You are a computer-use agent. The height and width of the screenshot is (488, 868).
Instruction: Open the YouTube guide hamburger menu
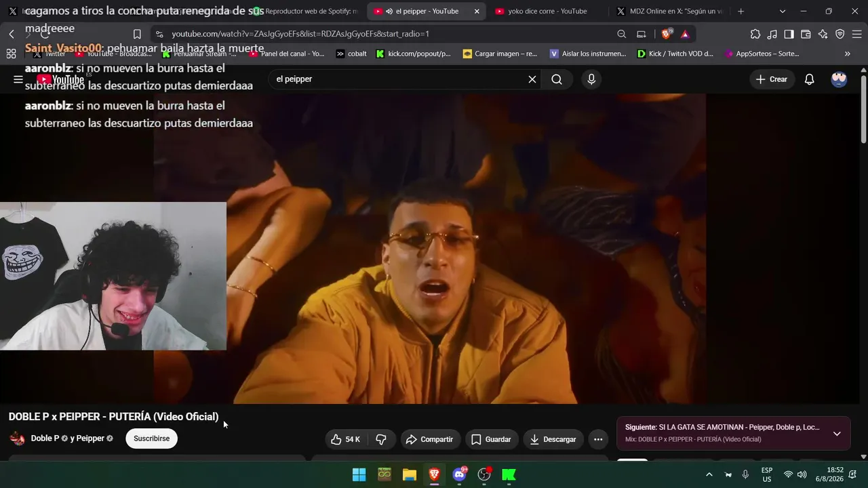coord(18,79)
